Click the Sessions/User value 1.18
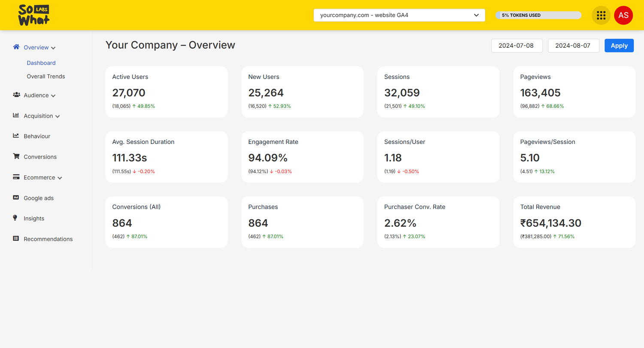 (x=393, y=158)
